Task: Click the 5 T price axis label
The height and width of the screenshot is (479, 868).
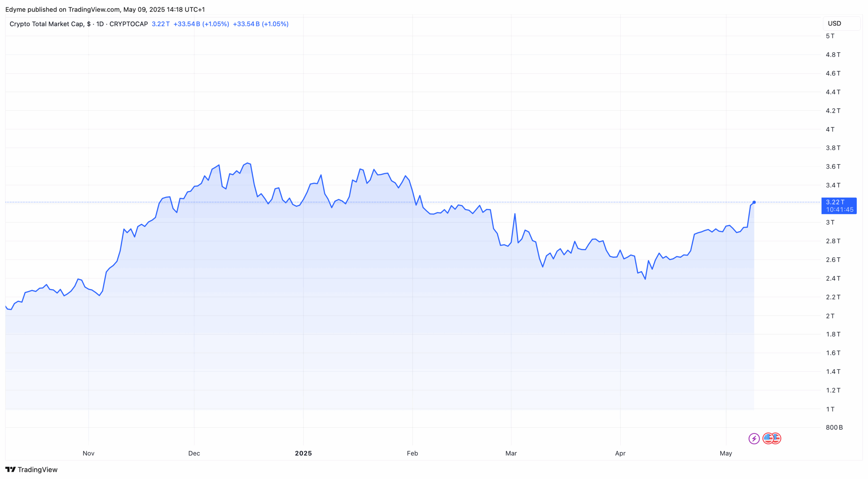Action: [830, 36]
